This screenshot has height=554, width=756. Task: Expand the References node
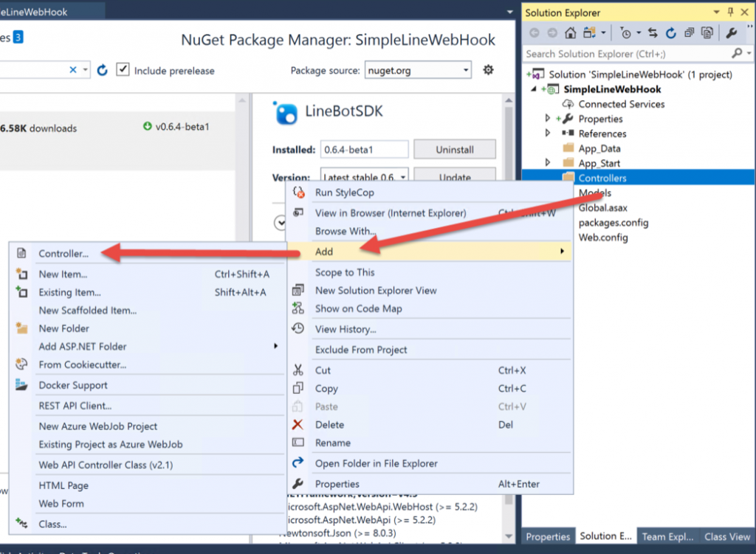[x=547, y=133]
